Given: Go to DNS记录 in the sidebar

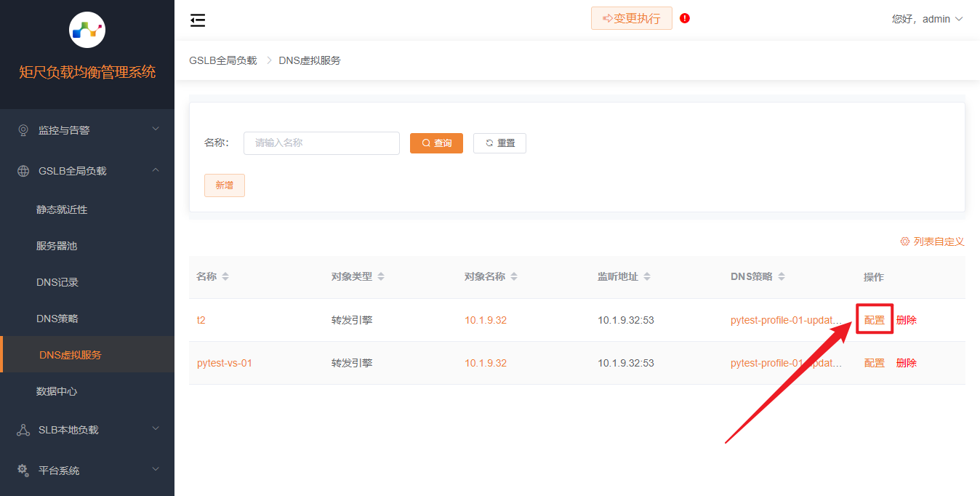Looking at the screenshot, I should [57, 282].
